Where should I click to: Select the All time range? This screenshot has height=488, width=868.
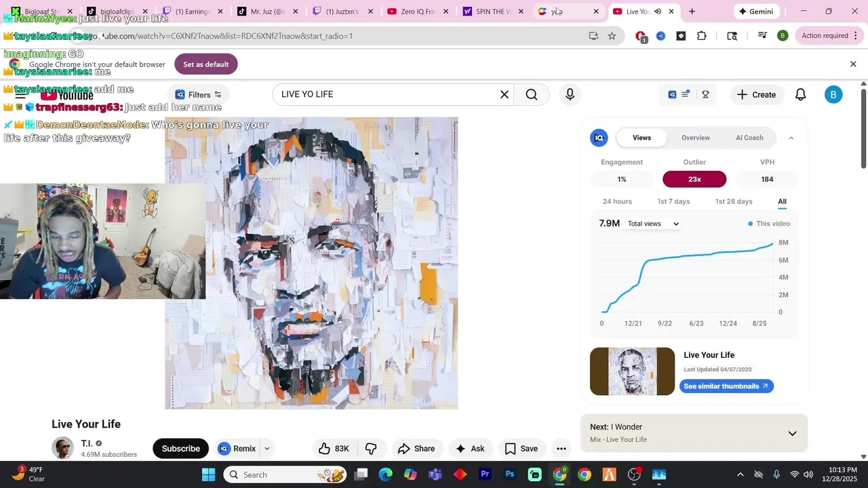tap(782, 201)
